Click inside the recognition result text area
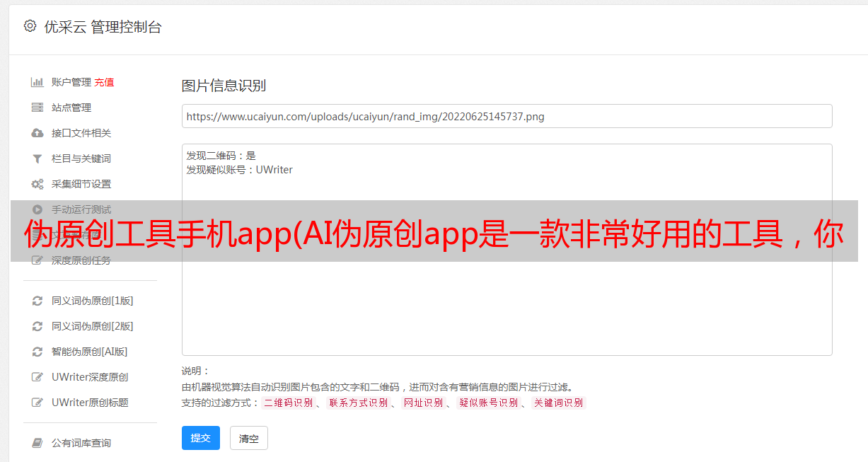The image size is (868, 462). (x=507, y=250)
